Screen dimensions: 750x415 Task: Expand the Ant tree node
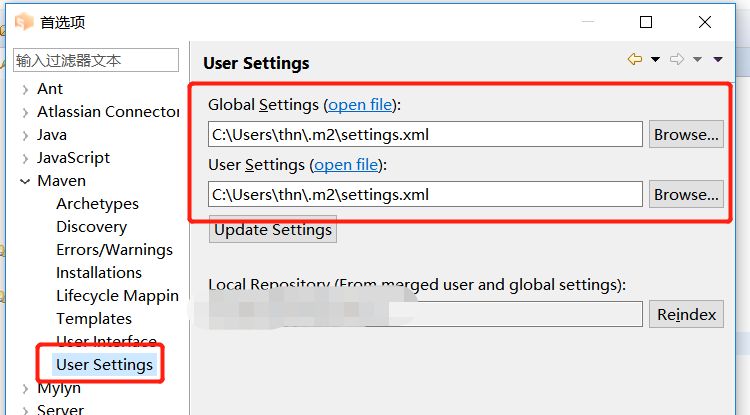pyautogui.click(x=25, y=89)
